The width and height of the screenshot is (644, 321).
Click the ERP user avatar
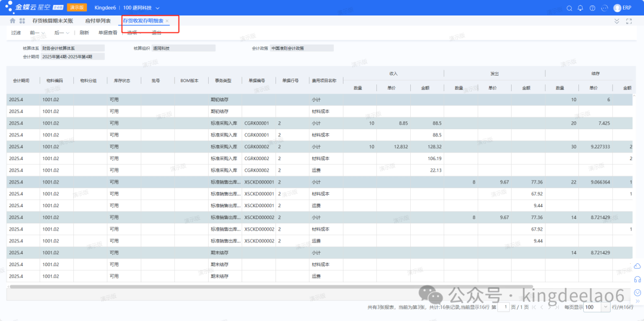[617, 8]
